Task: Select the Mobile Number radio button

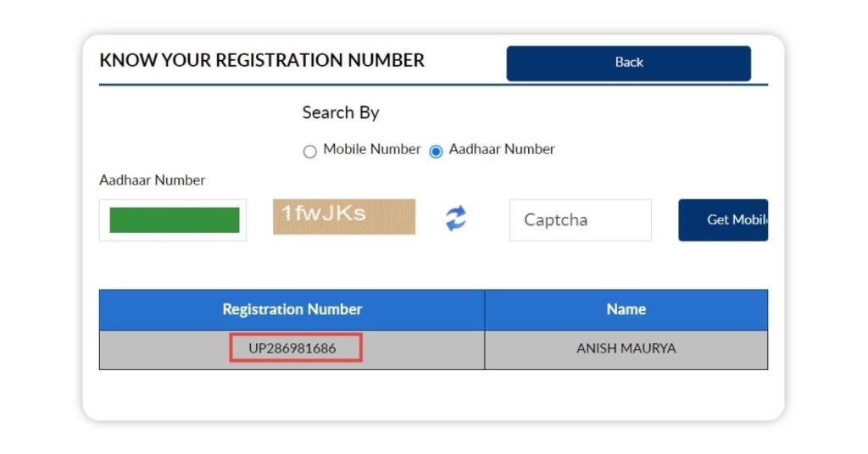Action: pyautogui.click(x=309, y=152)
